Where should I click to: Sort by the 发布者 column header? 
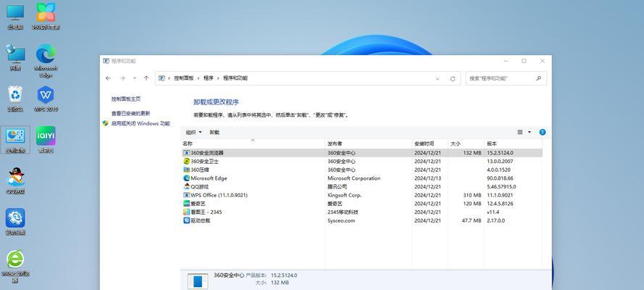point(369,144)
